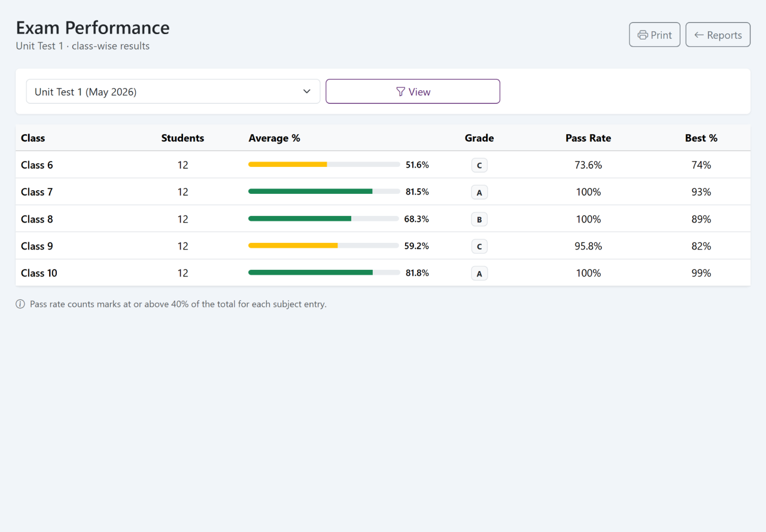
Task: Open the Unit Test 1 exam dropdown
Action: pyautogui.click(x=173, y=92)
